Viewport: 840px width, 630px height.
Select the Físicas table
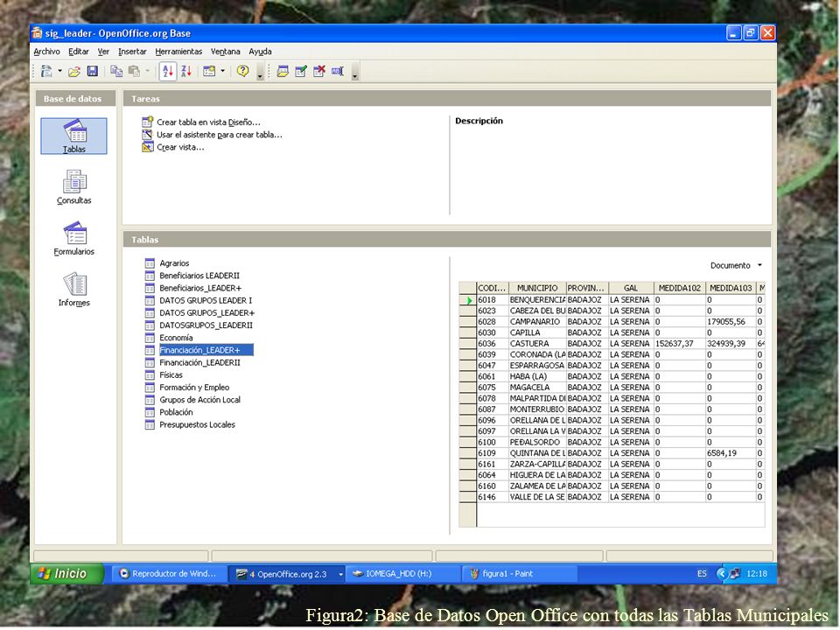[164, 375]
